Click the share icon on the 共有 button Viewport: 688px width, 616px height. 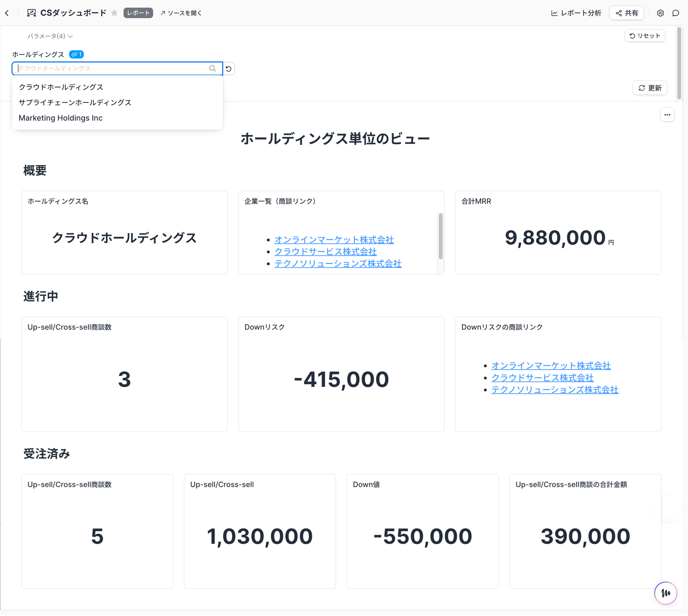(619, 13)
